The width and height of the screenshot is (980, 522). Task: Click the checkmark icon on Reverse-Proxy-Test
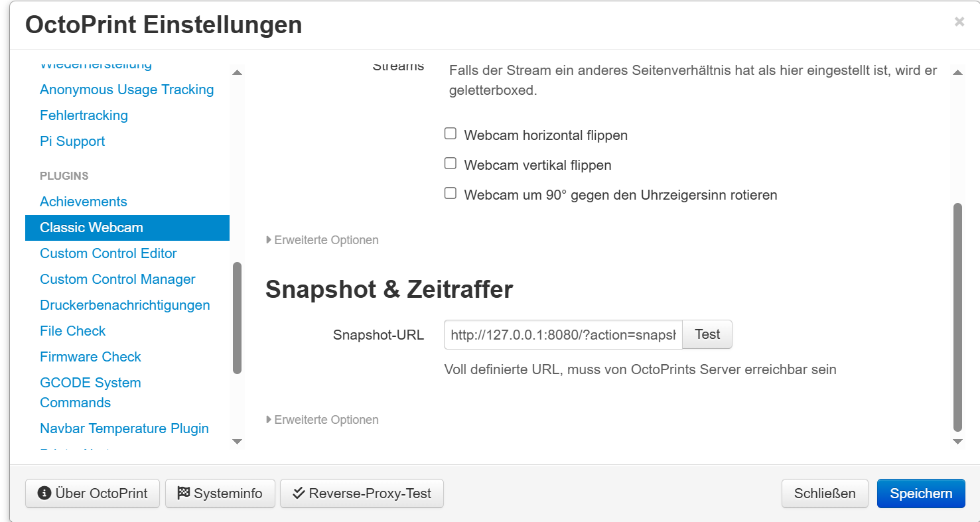[299, 493]
